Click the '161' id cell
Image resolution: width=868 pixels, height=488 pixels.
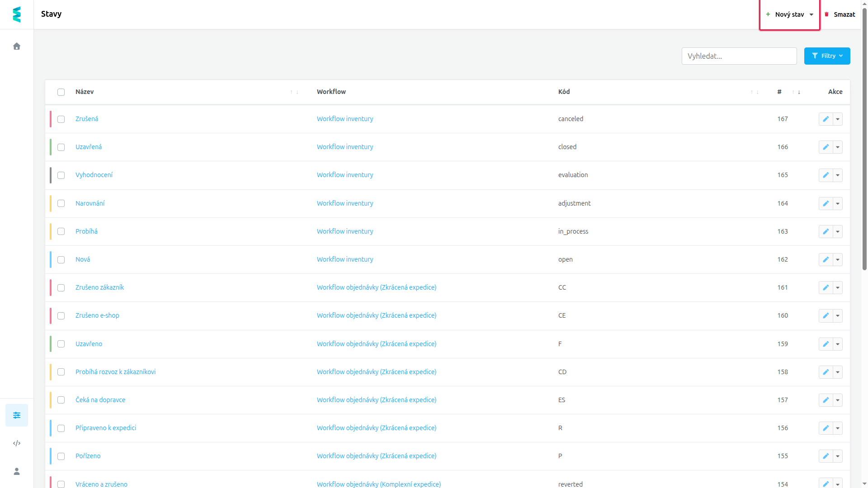tap(783, 287)
